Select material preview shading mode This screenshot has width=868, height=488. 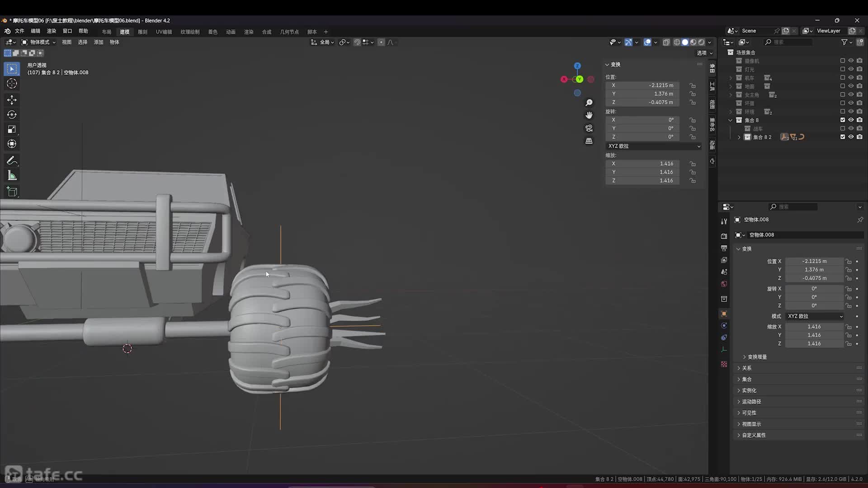(x=693, y=42)
